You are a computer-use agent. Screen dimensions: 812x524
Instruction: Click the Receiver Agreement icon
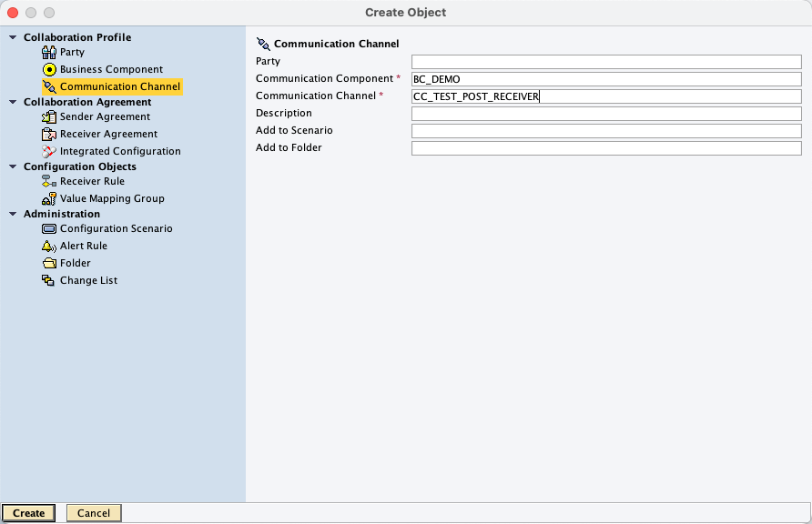coord(49,134)
